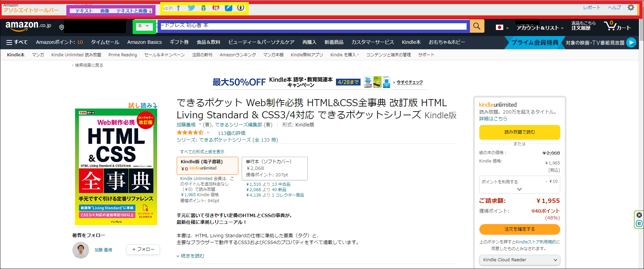Image resolution: width=644 pixels, height=269 pixels.
Task: Click the green 'e' side widget icon
Action: [639, 223]
